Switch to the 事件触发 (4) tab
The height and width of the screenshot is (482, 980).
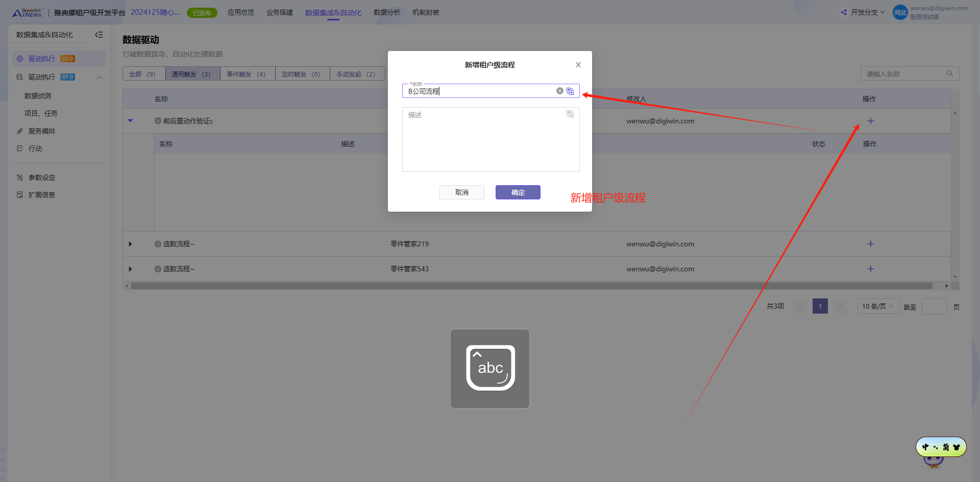pyautogui.click(x=248, y=74)
